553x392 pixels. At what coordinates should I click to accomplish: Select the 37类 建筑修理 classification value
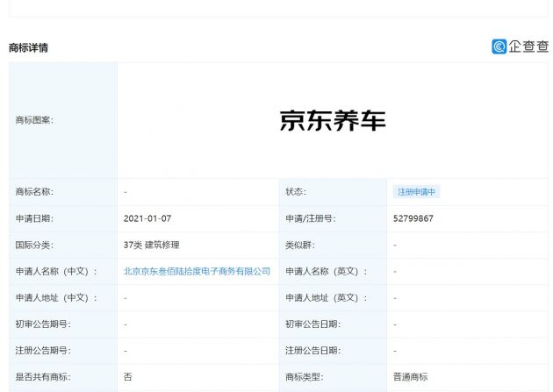pyautogui.click(x=151, y=245)
